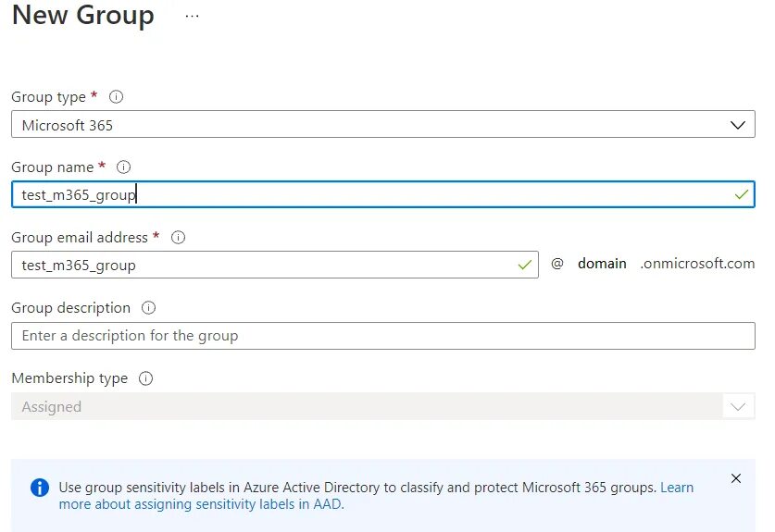Expand the Membership type chevron arrow
Image resolution: width=775 pixels, height=532 pixels.
(x=738, y=407)
